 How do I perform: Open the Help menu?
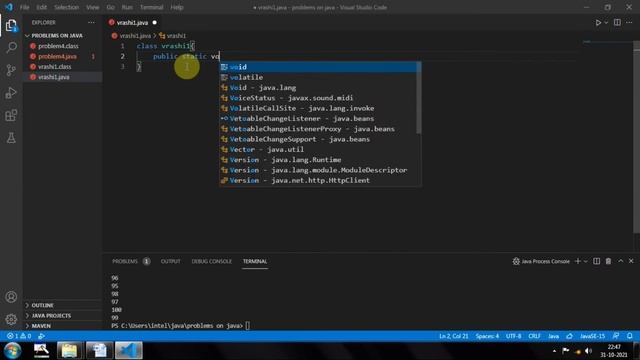click(x=176, y=7)
